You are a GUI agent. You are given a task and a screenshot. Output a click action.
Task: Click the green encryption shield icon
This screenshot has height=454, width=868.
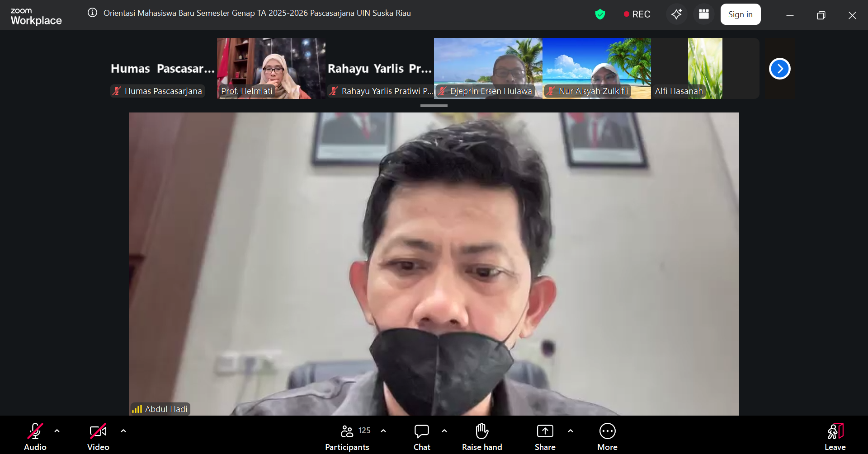pos(600,14)
